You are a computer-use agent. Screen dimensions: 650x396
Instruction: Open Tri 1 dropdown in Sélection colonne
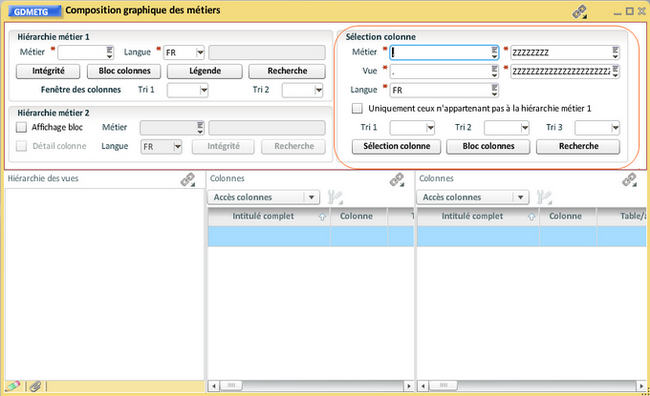[x=430, y=128]
